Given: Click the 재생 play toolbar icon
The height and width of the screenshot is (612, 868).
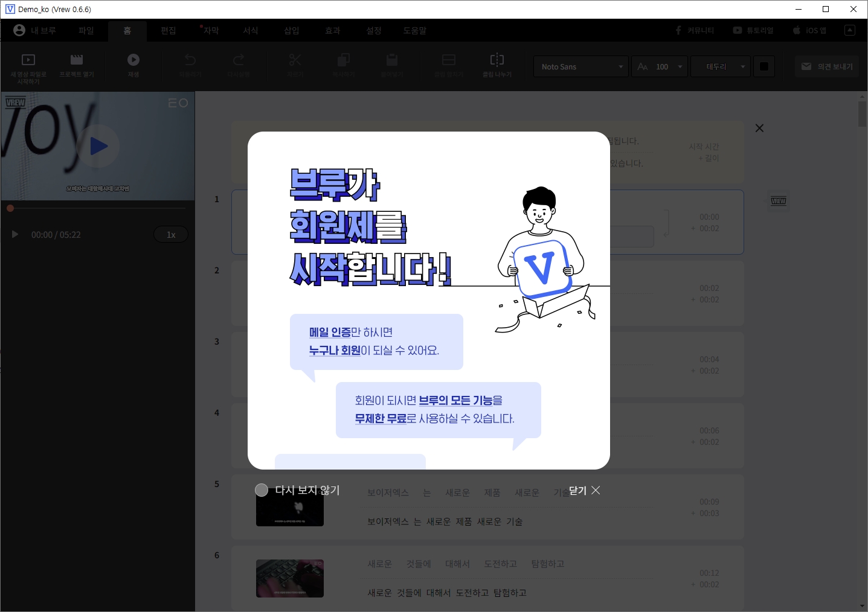Looking at the screenshot, I should coord(133,60).
